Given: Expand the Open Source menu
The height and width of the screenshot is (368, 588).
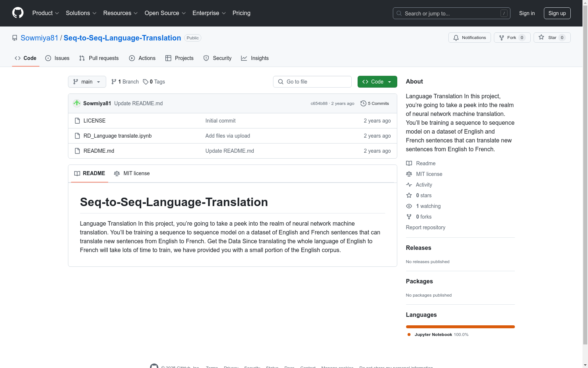Looking at the screenshot, I should (x=165, y=13).
